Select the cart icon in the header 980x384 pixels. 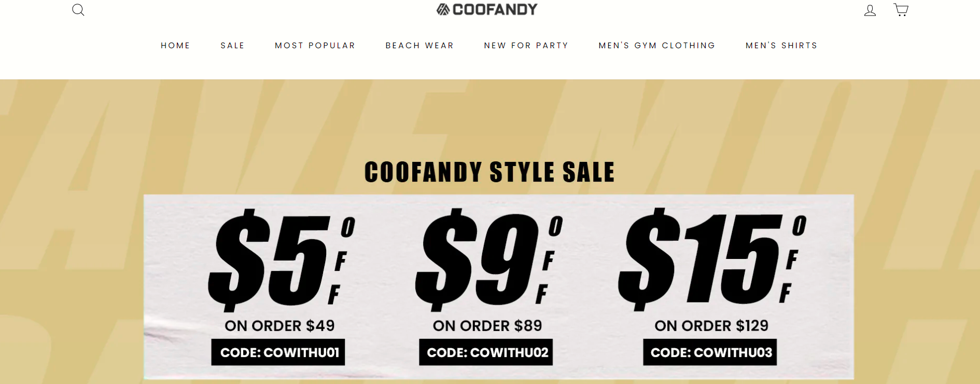pos(901,9)
